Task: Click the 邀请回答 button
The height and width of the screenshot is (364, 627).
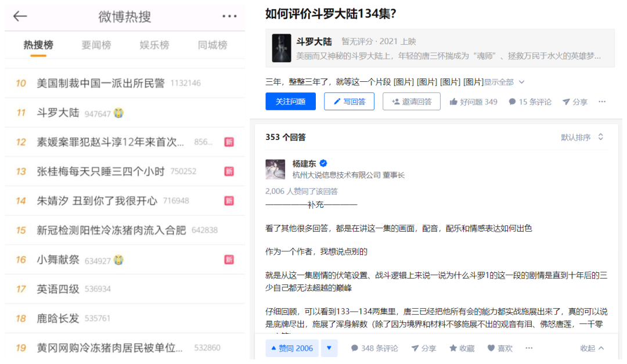Action: tap(412, 102)
